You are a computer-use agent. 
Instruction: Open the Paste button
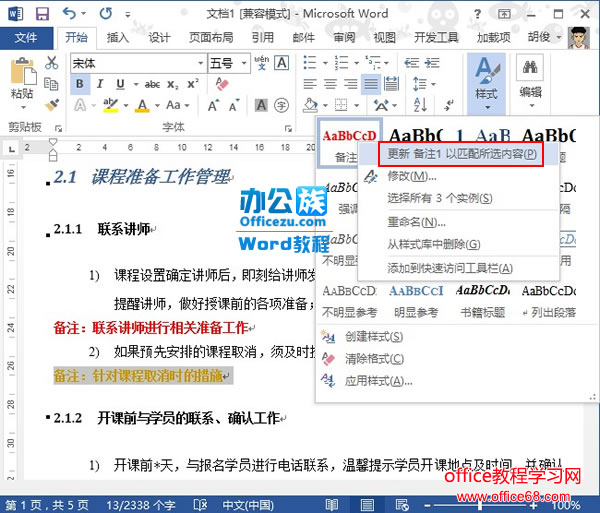[22, 83]
